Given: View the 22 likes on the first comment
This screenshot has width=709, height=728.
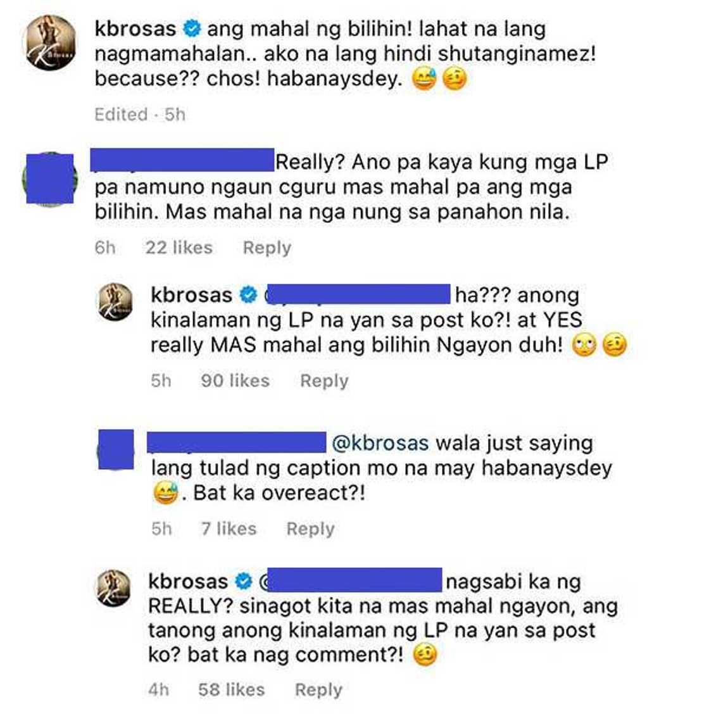Looking at the screenshot, I should pyautogui.click(x=179, y=248).
